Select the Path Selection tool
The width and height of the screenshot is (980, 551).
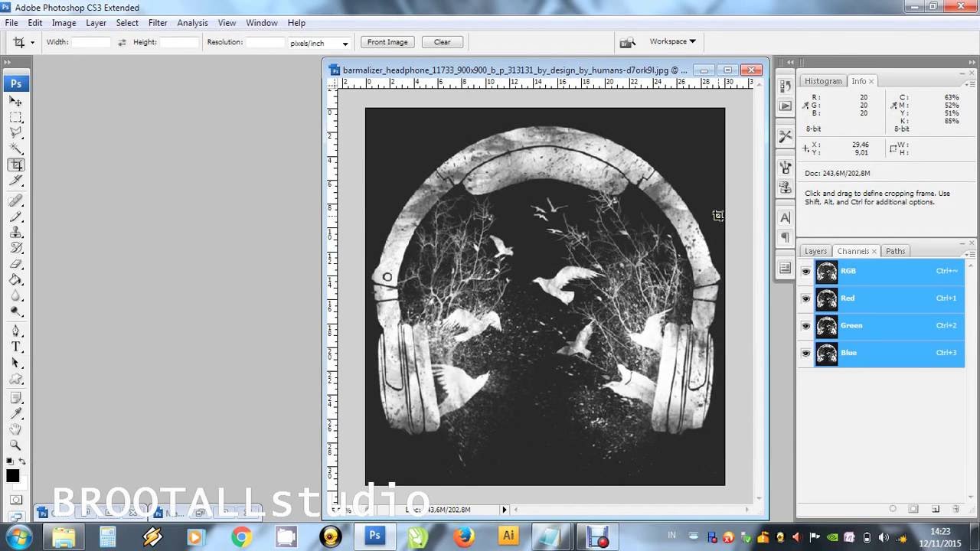pos(16,363)
